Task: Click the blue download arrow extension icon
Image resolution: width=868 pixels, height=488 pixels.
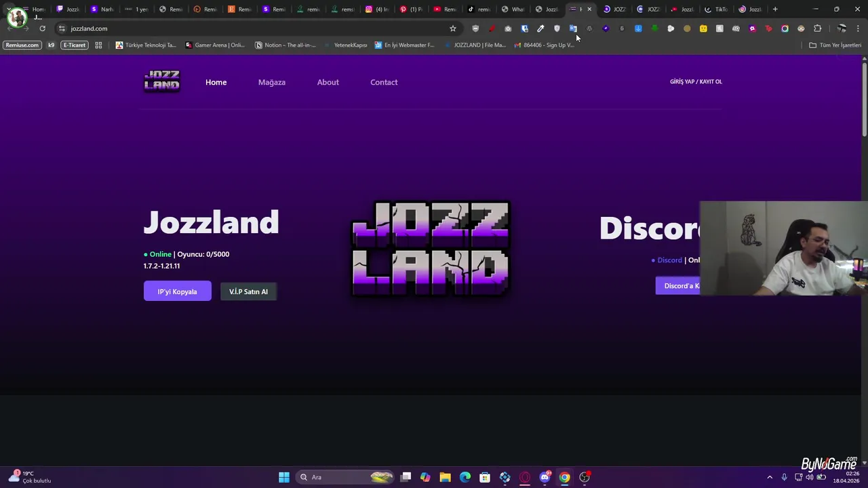Action: tap(638, 28)
